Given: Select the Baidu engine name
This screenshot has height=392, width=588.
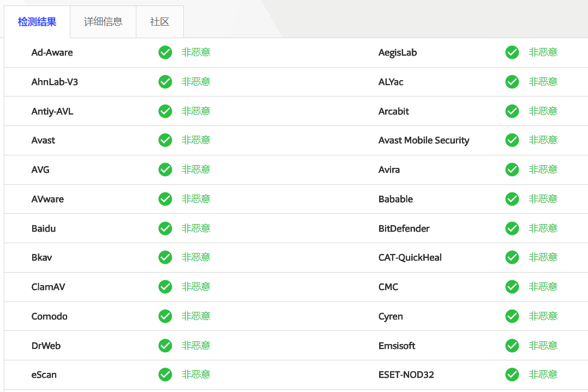Looking at the screenshot, I should click(44, 228).
